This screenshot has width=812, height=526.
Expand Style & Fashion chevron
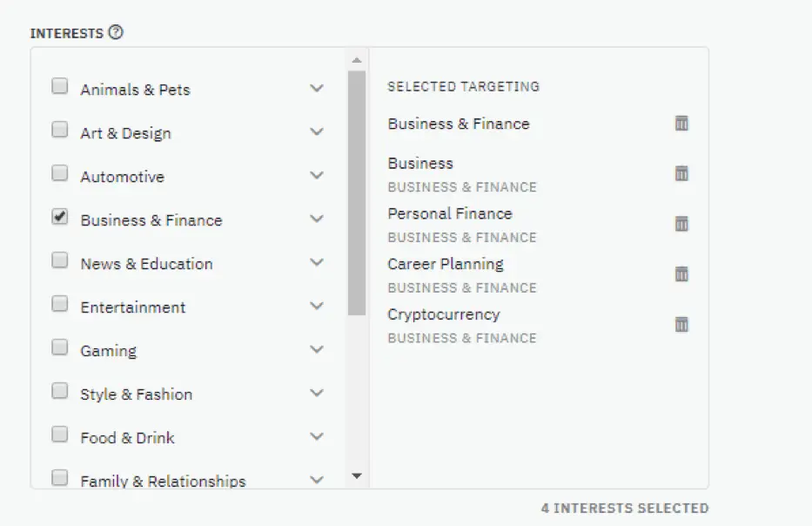[x=317, y=393]
